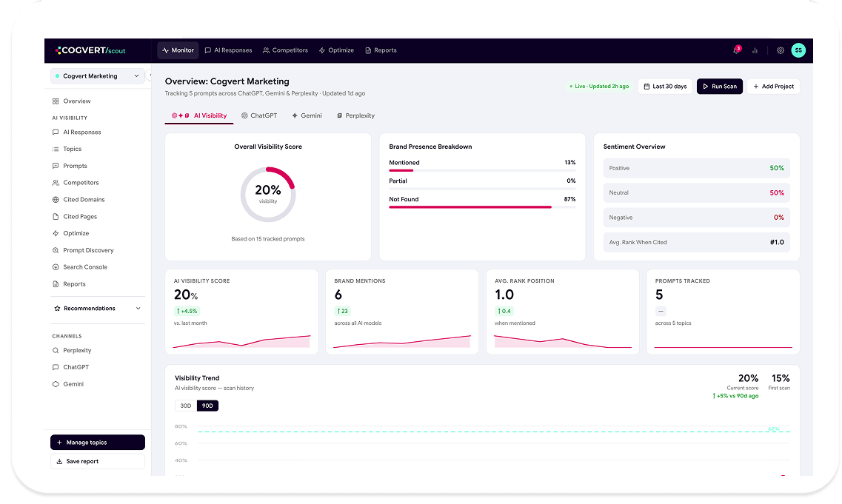Click the Save report button

(x=98, y=462)
